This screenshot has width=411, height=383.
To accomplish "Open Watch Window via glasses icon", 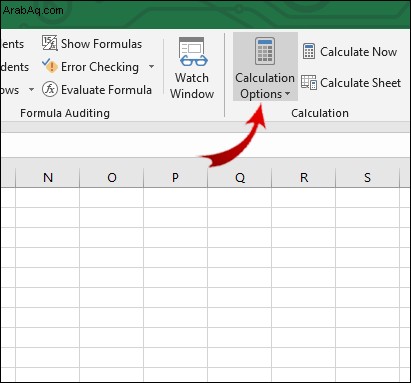I will 193,52.
